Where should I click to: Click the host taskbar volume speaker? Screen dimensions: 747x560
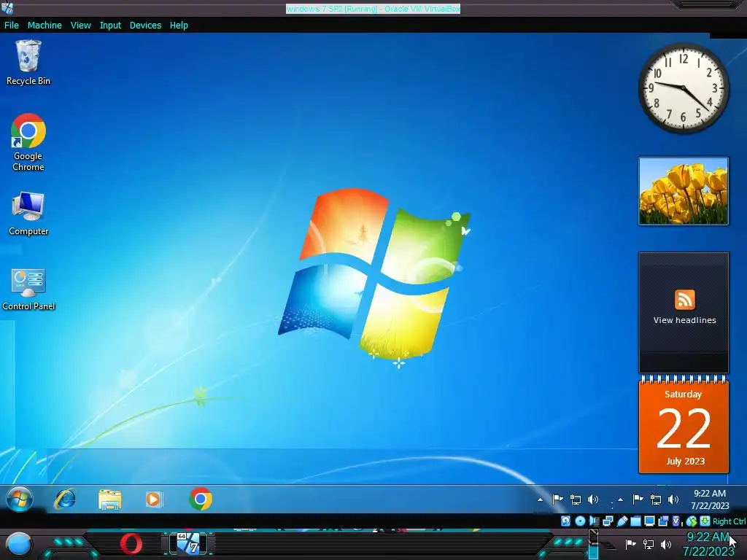point(666,544)
